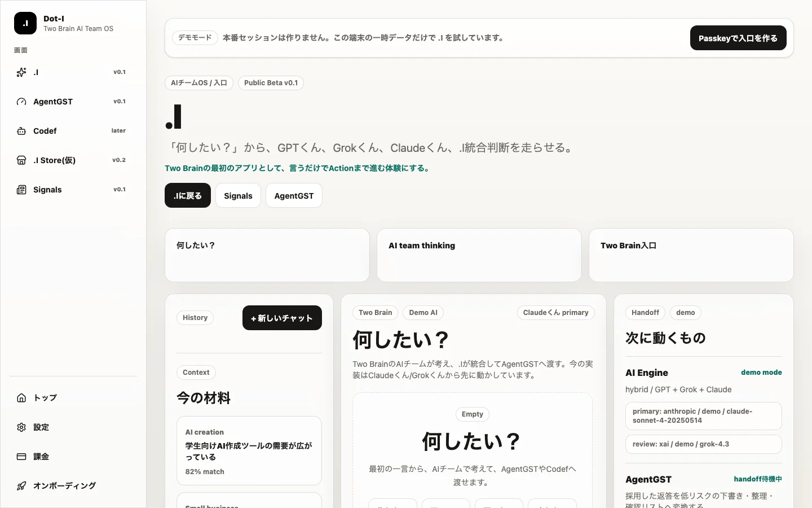Click the AgentGST button under the headline

[294, 195]
